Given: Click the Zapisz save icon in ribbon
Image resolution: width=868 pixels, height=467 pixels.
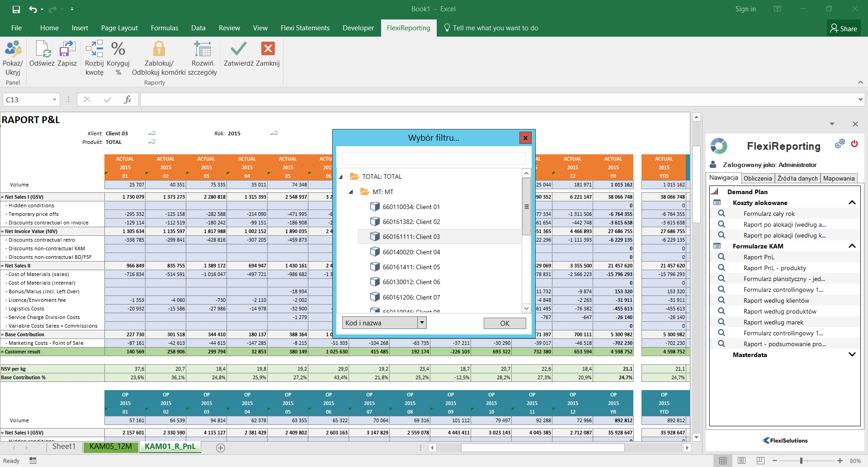Looking at the screenshot, I should 67,49.
